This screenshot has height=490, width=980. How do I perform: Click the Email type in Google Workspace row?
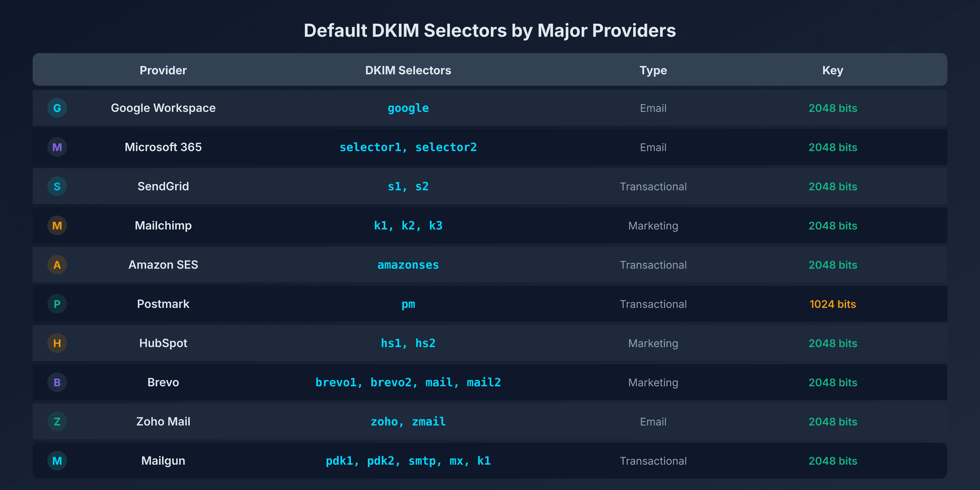[x=653, y=108]
